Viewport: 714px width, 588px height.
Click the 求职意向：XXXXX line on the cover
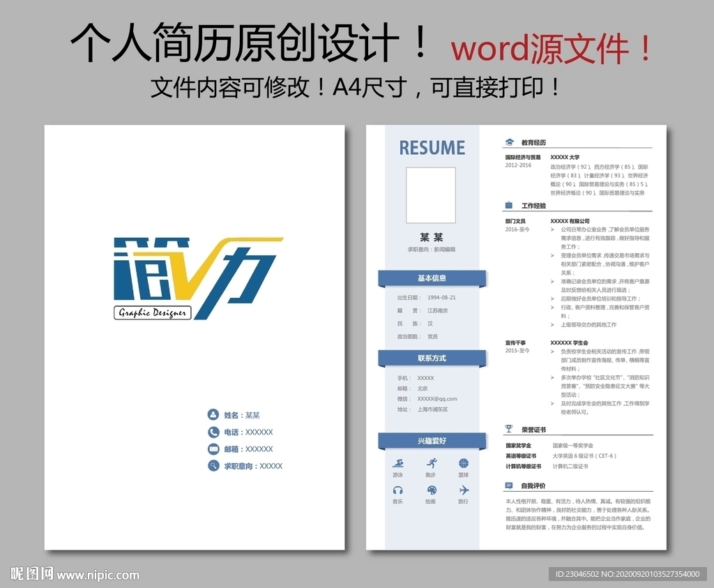pos(253,466)
